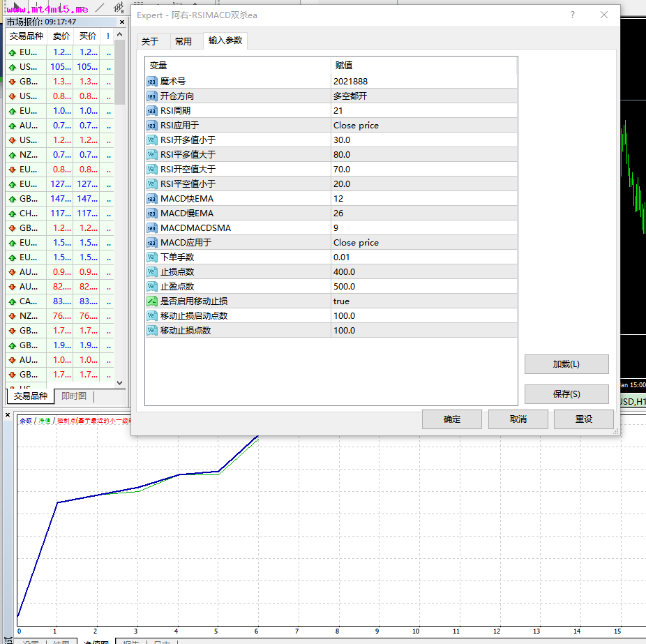
Task: Select the 止盈点数 row icon
Action: point(151,286)
